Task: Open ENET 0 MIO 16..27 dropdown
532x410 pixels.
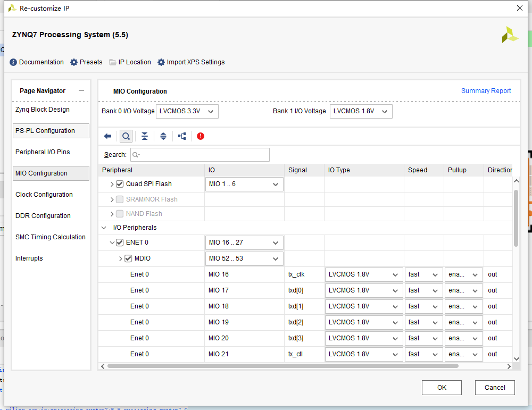Action: tap(244, 242)
